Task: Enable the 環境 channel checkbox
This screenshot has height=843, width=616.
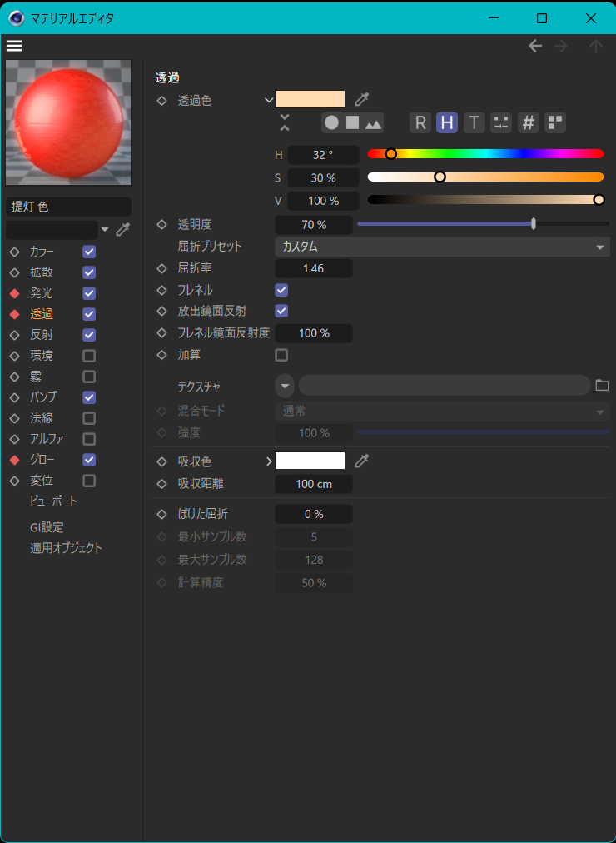Action: point(89,356)
